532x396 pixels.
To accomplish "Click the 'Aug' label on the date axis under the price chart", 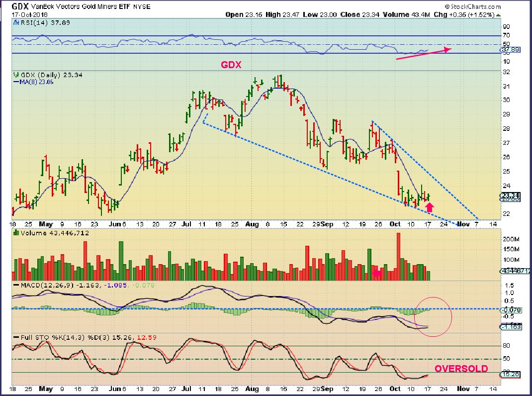I will tap(252, 224).
